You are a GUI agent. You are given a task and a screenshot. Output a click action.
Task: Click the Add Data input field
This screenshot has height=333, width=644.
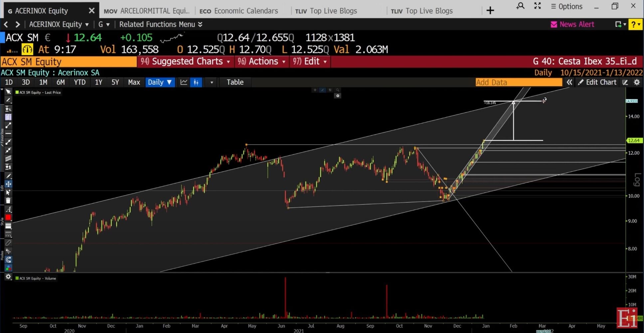click(519, 82)
